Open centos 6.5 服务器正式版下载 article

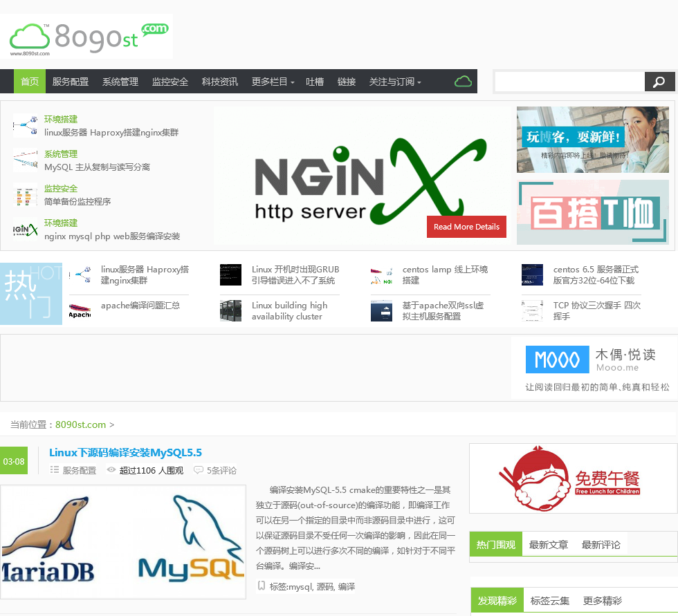596,274
